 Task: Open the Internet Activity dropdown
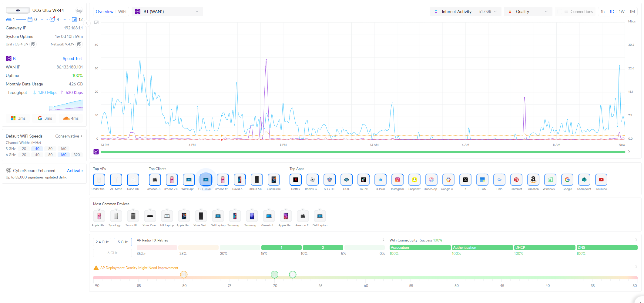(x=465, y=12)
